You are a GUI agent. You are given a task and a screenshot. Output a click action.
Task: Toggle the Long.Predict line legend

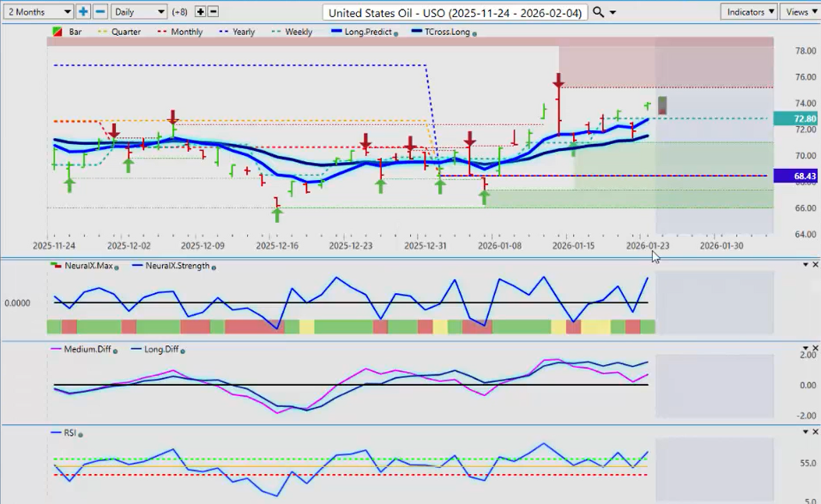tap(363, 33)
